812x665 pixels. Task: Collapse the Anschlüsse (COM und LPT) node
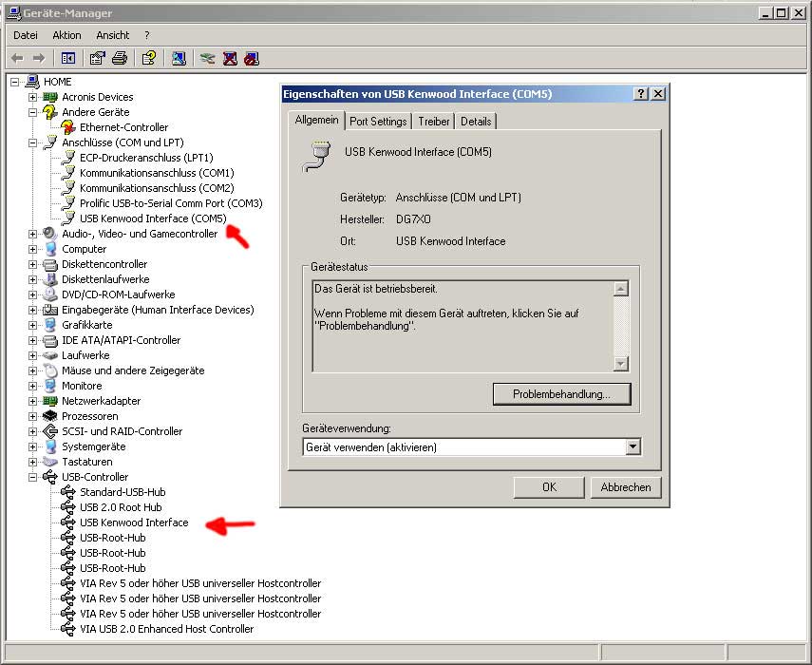(33, 142)
